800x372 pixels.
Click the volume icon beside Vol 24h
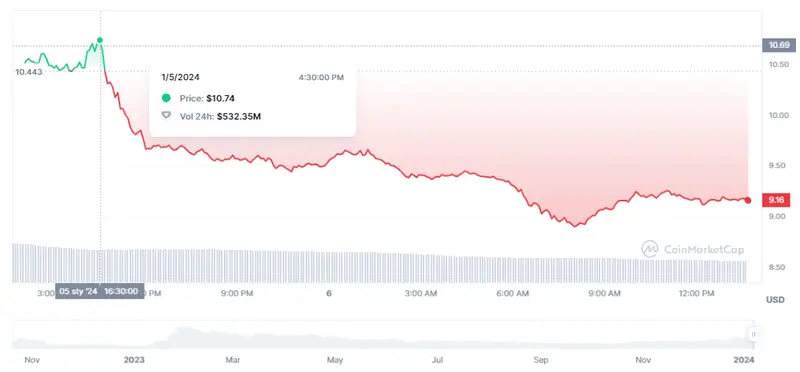click(x=166, y=116)
